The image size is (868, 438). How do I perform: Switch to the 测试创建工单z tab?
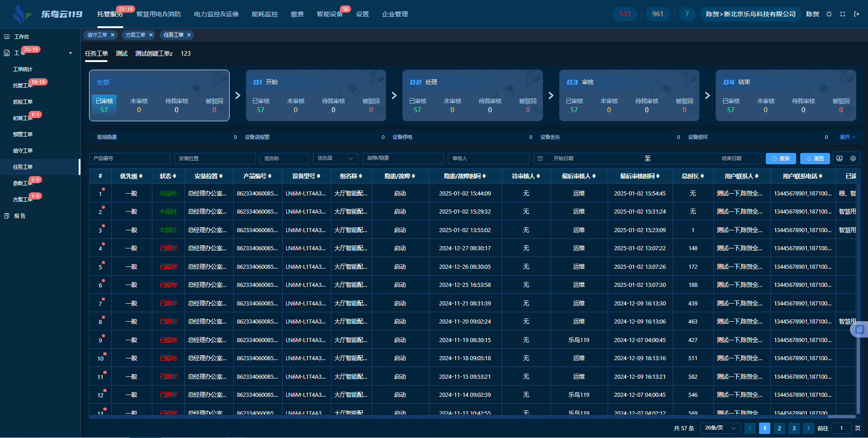point(154,53)
